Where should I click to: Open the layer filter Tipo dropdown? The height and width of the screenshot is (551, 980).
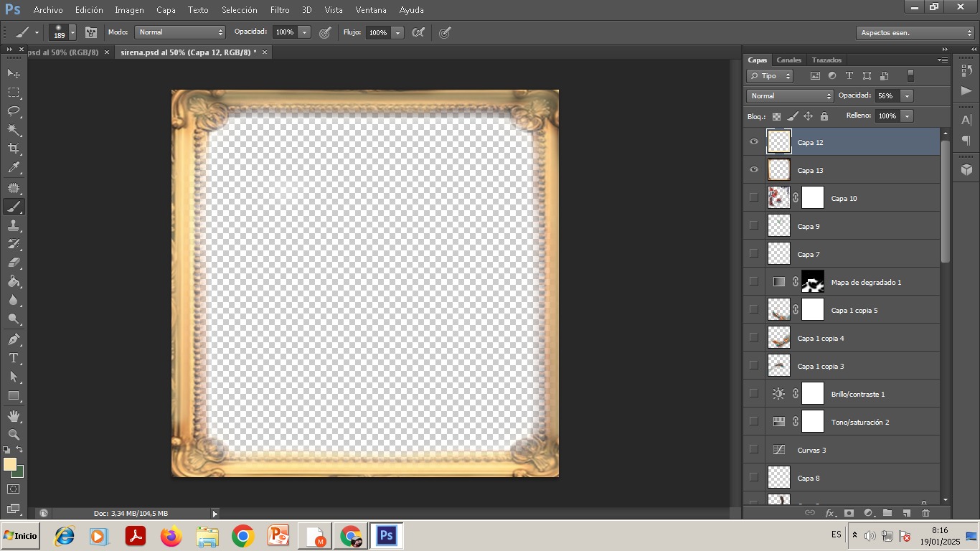coord(770,75)
